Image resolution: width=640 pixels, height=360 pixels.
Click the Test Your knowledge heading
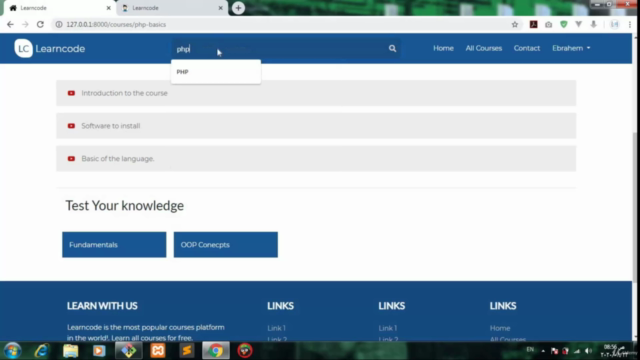[x=124, y=205]
